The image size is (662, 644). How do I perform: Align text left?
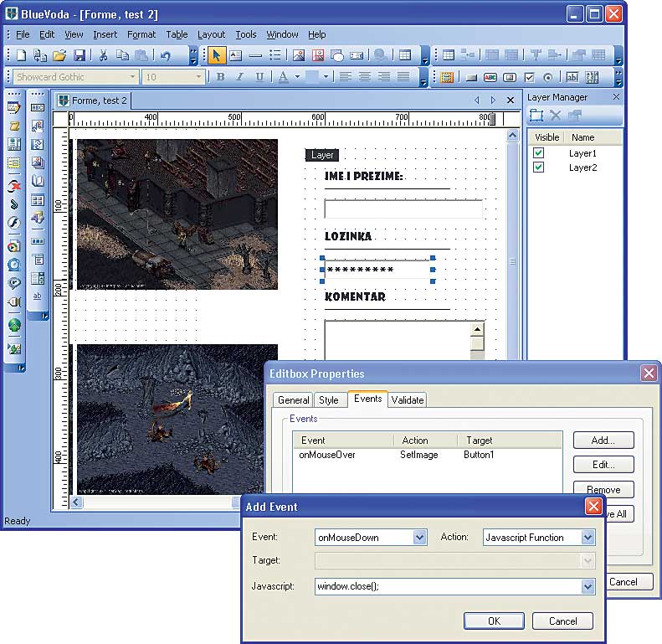[346, 76]
